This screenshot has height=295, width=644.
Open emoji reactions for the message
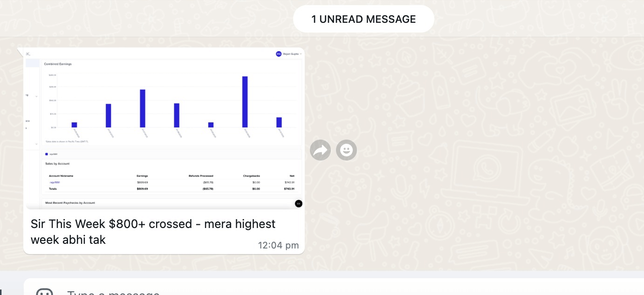click(346, 150)
